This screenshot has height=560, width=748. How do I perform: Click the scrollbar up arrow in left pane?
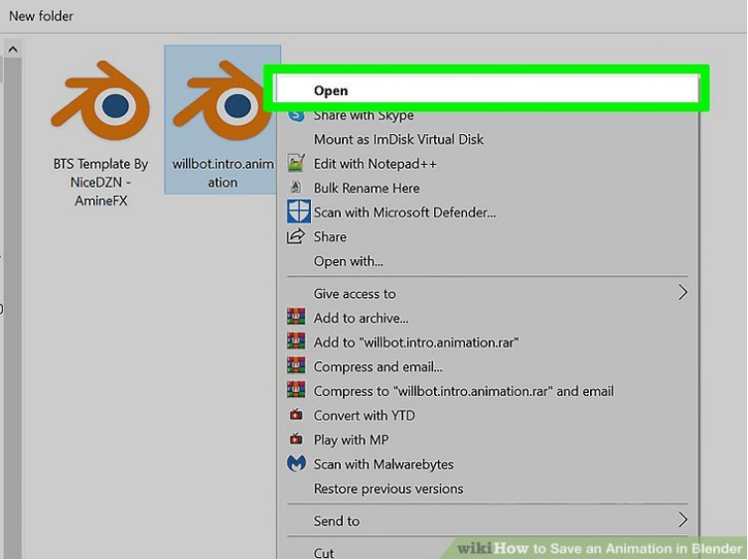pos(13,48)
